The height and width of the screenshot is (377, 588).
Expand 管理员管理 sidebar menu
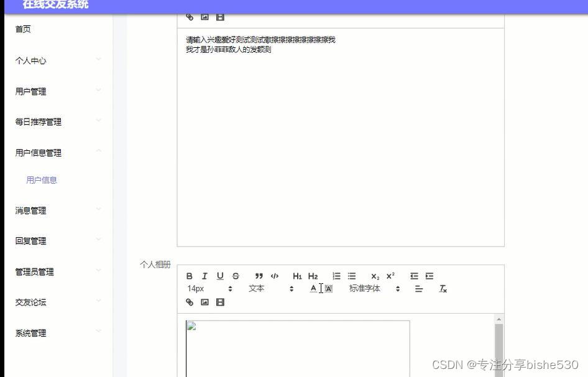58,271
